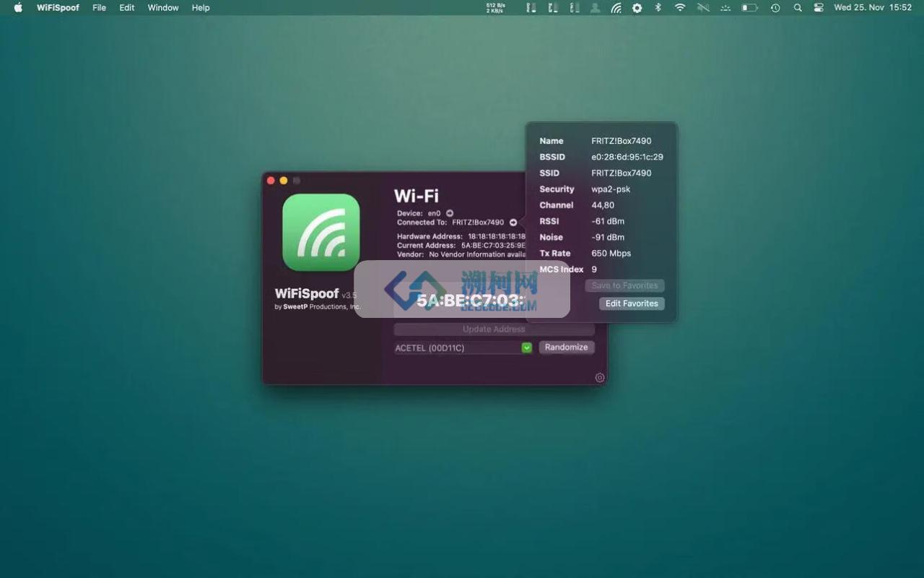The height and width of the screenshot is (578, 924).
Task: Expand the ACETEL (00D11C) vendor dropdown
Action: pyautogui.click(x=527, y=348)
